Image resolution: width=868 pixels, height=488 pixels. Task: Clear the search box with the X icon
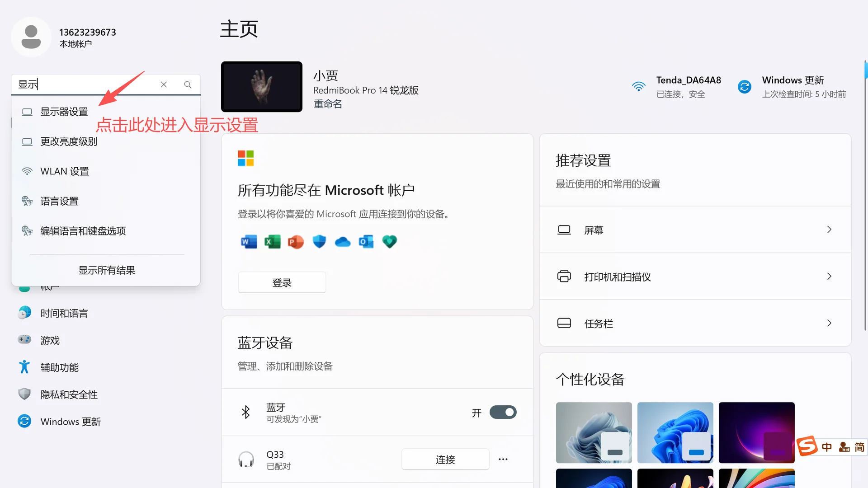click(164, 84)
